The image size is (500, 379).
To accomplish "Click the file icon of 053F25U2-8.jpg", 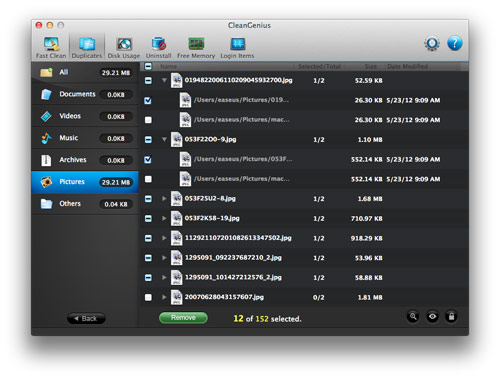I will point(176,199).
